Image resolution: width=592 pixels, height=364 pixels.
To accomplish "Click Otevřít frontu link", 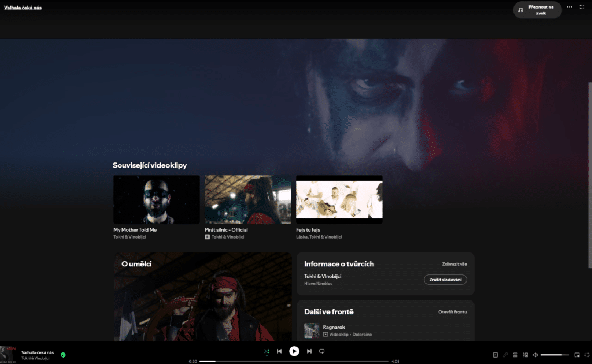I will [452, 312].
